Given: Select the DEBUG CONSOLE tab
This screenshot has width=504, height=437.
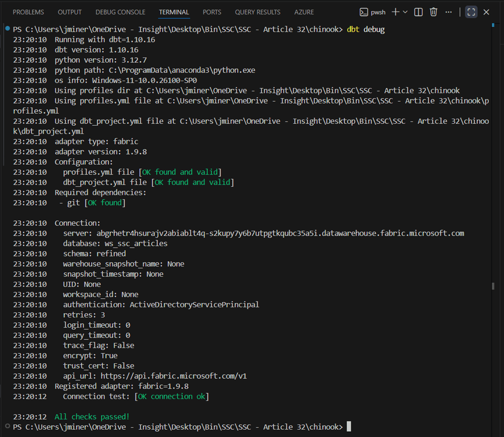Looking at the screenshot, I should pyautogui.click(x=120, y=12).
